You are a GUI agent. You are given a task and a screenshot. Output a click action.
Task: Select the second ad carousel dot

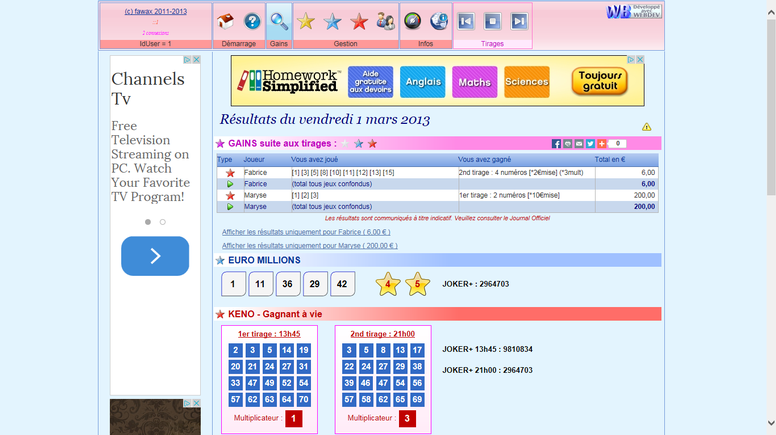click(162, 222)
